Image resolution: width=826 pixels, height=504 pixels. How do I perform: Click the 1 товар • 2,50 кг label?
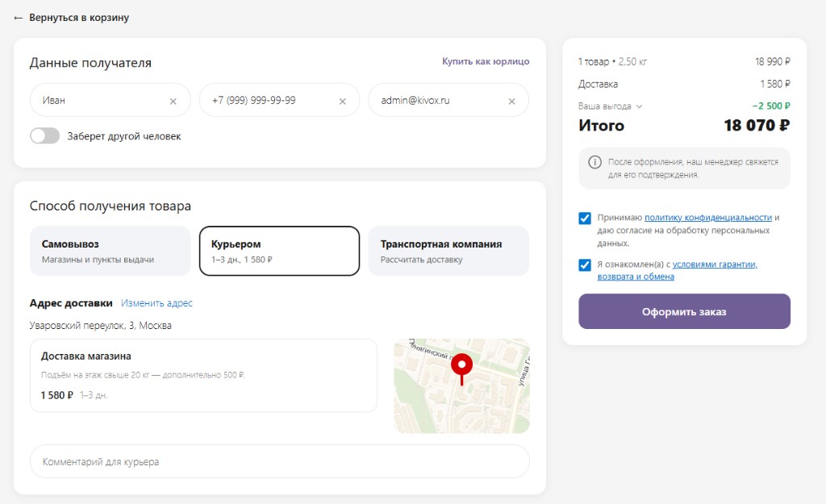pyautogui.click(x=613, y=61)
